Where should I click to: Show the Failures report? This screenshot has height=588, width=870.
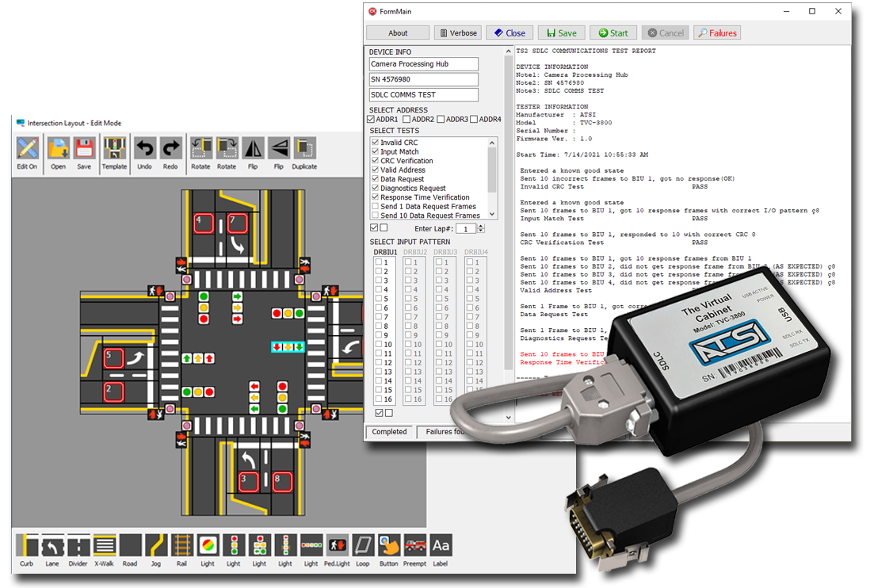[717, 32]
